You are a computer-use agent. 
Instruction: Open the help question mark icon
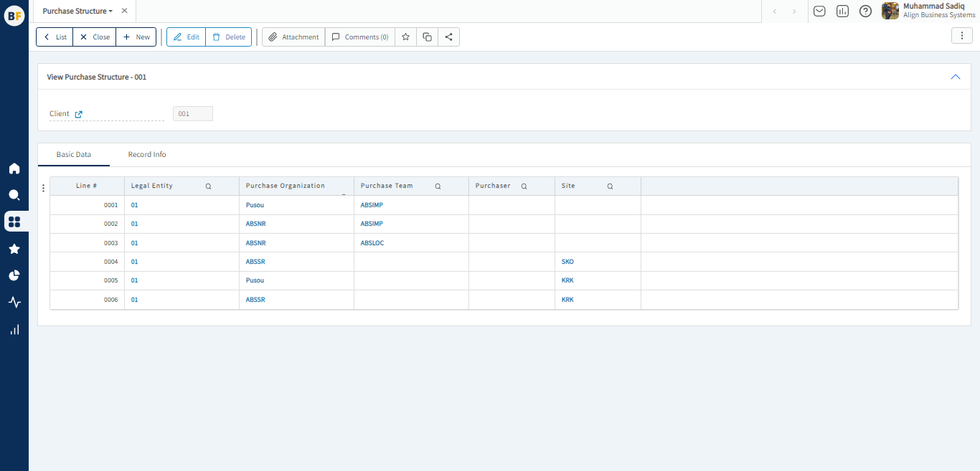click(865, 11)
